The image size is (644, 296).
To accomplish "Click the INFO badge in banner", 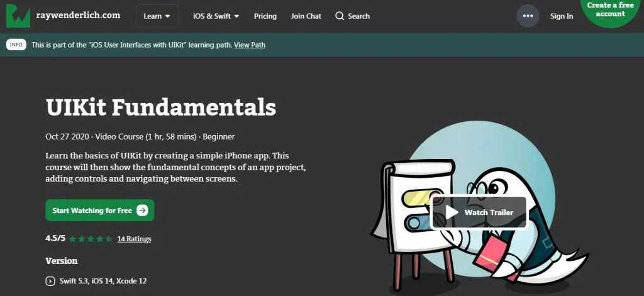I will point(16,45).
